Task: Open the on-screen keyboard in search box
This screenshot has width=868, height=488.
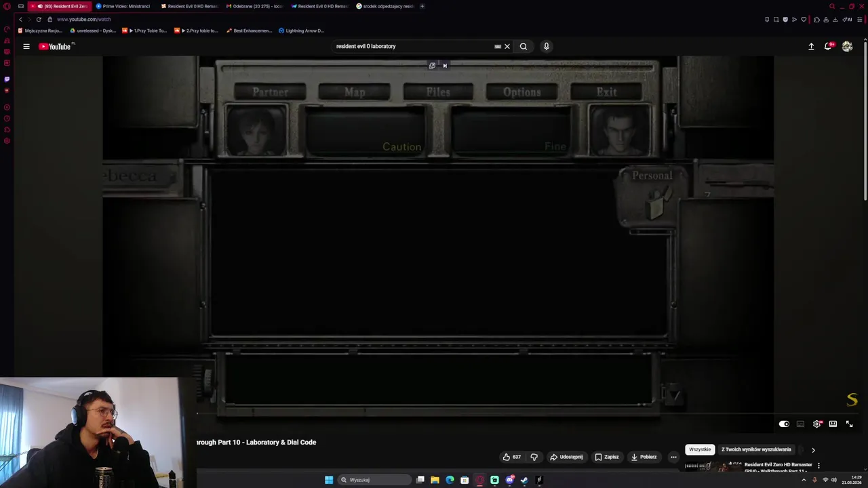Action: point(497,47)
